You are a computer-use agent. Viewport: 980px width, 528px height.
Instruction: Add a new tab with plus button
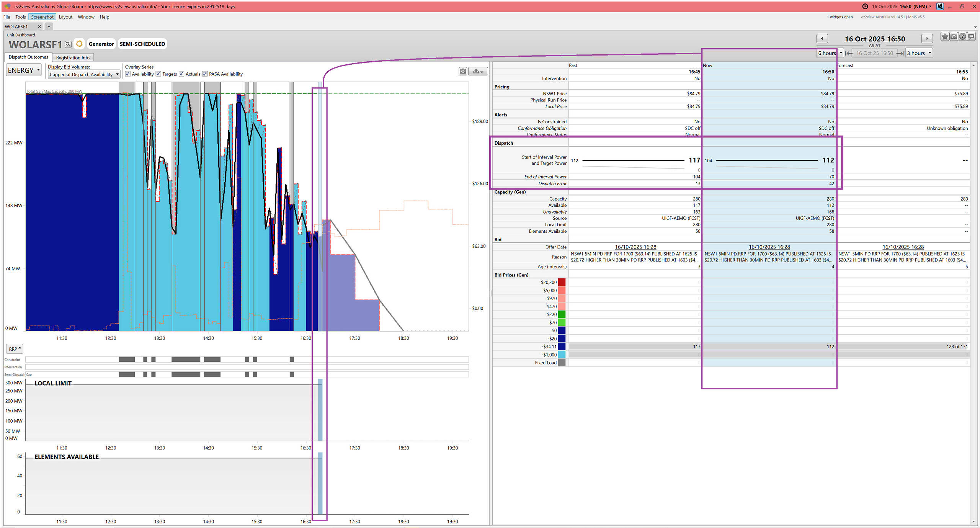[x=49, y=27]
